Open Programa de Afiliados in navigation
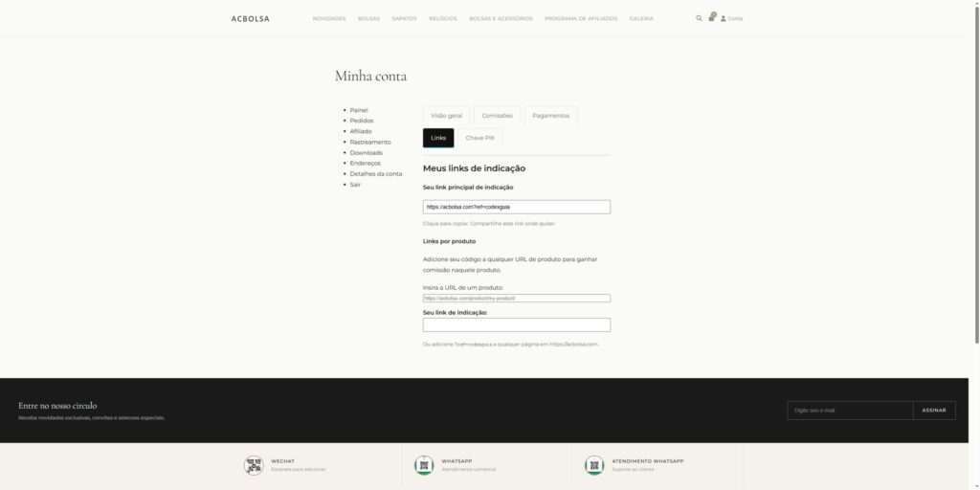 pyautogui.click(x=581, y=19)
